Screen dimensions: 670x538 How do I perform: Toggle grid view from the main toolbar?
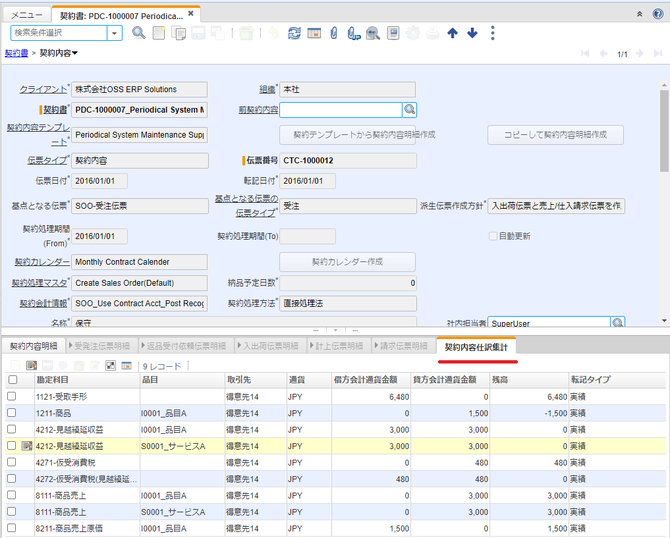pyautogui.click(x=314, y=33)
